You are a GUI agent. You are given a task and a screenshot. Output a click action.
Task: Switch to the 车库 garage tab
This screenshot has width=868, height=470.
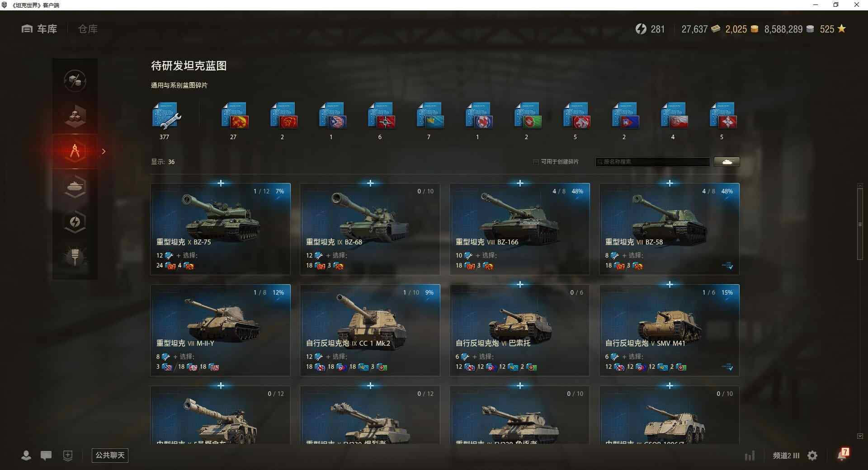(x=39, y=29)
